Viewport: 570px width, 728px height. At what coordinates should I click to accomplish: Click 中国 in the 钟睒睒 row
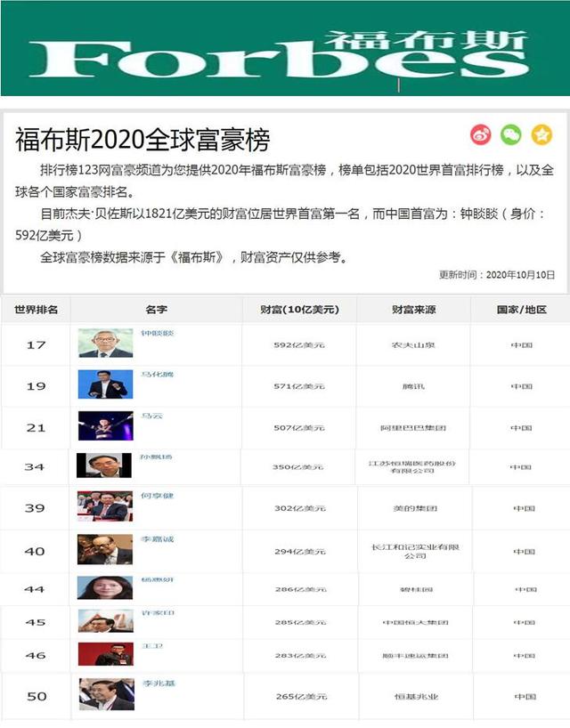coord(522,345)
